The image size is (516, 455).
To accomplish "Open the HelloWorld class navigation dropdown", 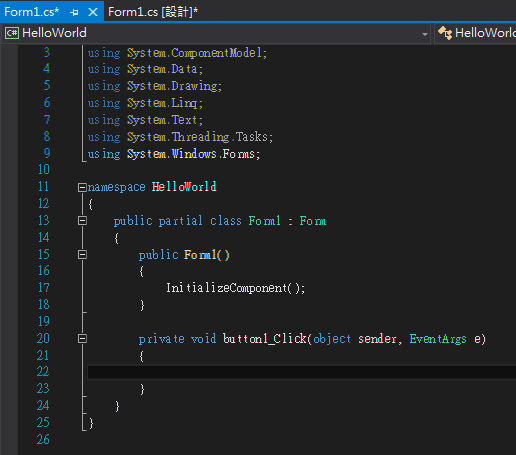I will point(475,33).
